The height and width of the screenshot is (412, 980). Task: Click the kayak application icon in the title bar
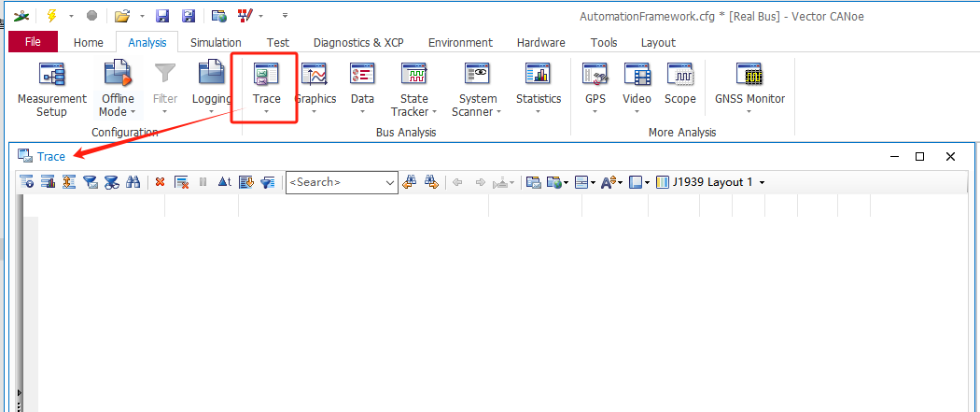(x=21, y=16)
